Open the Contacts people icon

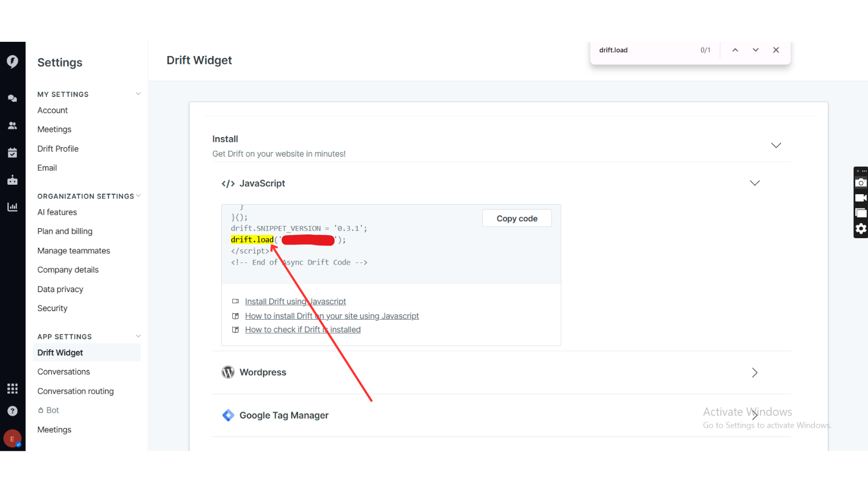(x=13, y=125)
